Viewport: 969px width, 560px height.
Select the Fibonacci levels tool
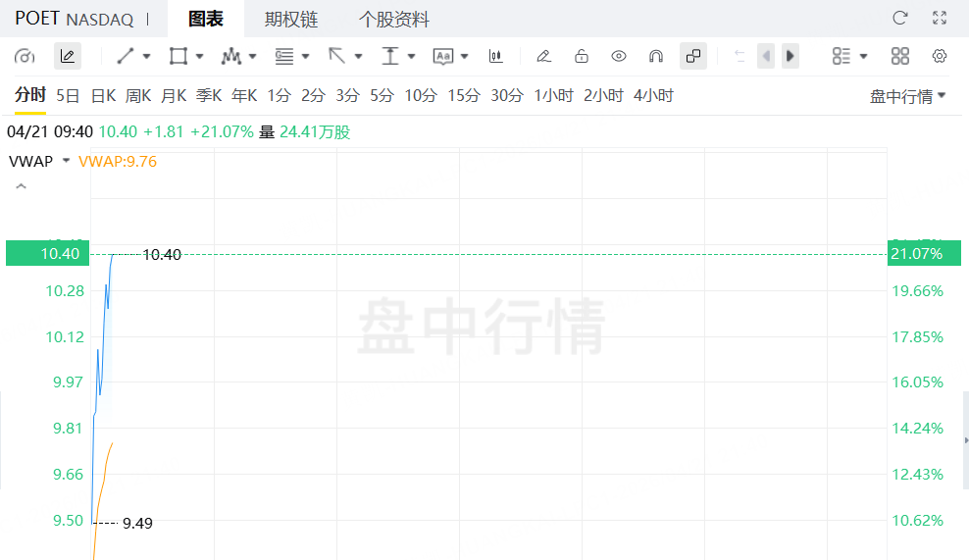coord(284,56)
